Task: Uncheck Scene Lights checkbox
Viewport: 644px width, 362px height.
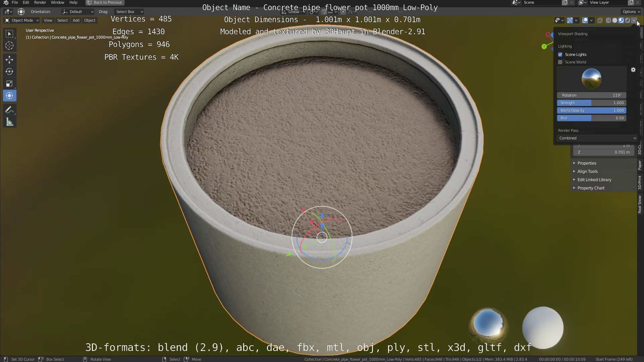Action: [x=560, y=54]
